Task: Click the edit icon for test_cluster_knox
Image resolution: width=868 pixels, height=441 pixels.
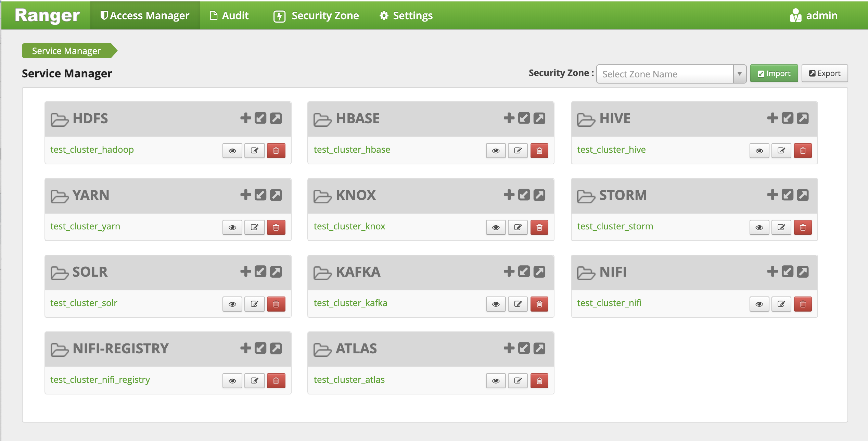Action: pyautogui.click(x=518, y=226)
